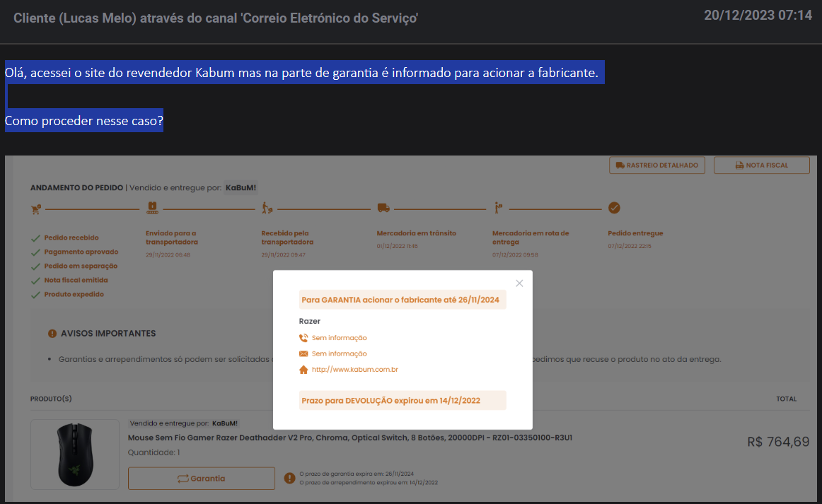The height and width of the screenshot is (504, 822).
Task: Click the price R$ 764,69
Action: click(778, 442)
